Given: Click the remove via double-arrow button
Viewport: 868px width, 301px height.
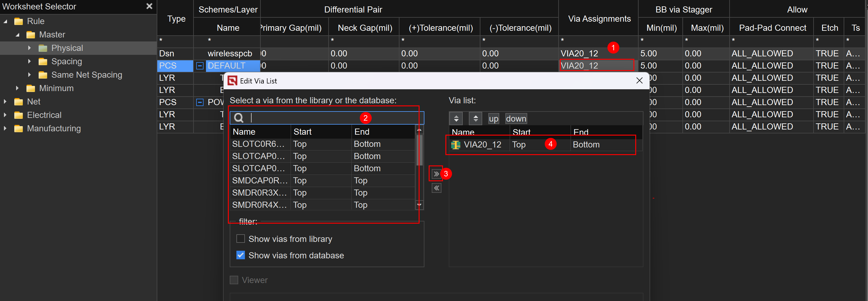Looking at the screenshot, I should pyautogui.click(x=436, y=188).
